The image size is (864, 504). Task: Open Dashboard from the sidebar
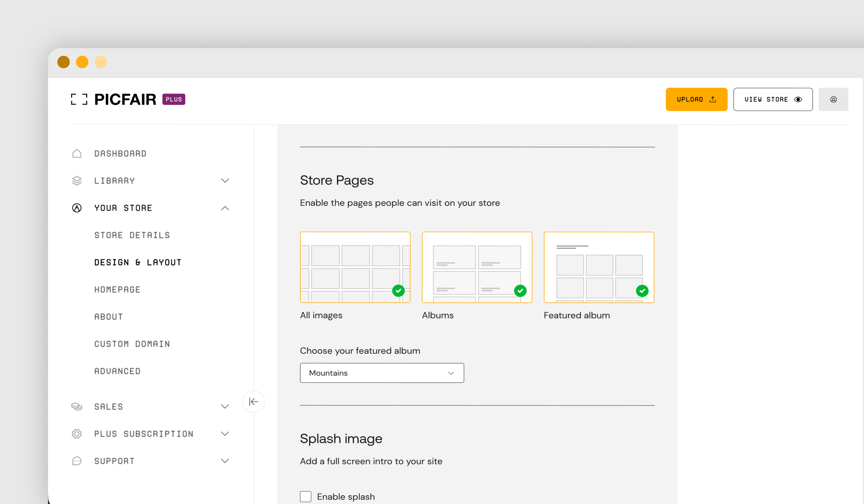[x=120, y=154]
